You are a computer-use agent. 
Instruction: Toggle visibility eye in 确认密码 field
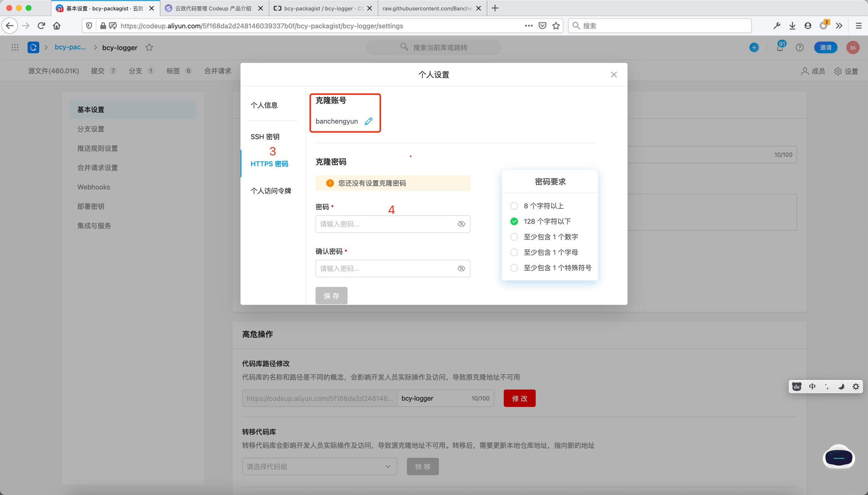(x=461, y=268)
